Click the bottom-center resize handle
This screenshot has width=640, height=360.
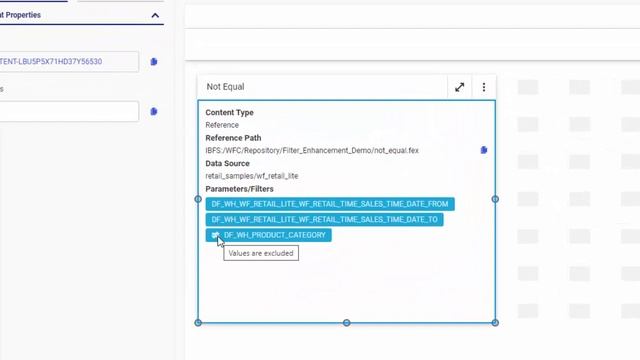347,323
